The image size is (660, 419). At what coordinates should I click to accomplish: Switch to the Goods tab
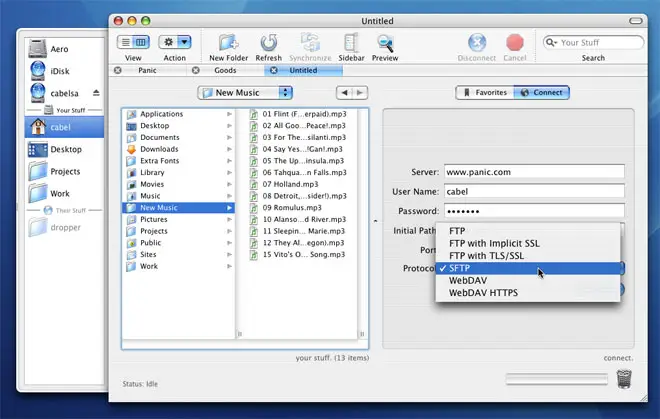[225, 70]
